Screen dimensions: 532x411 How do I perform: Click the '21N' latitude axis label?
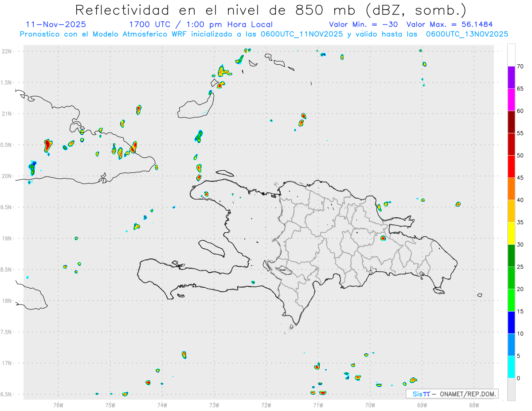7,114
